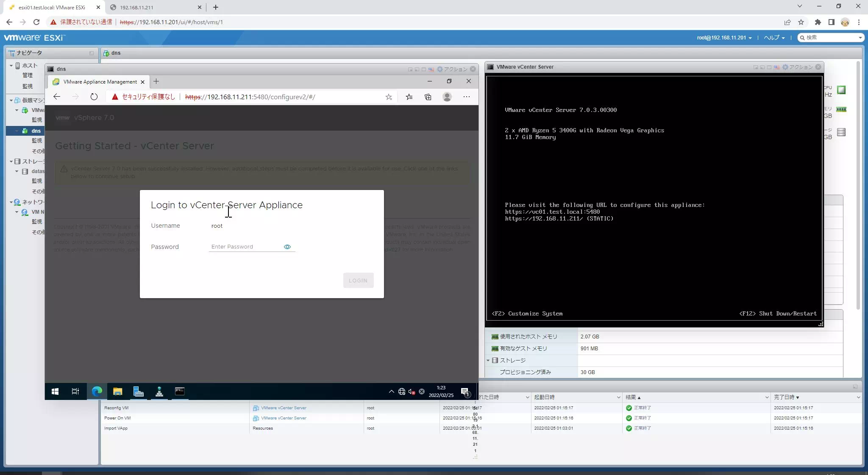Reload the Appliance Management page
868x475 pixels.
[94, 97]
